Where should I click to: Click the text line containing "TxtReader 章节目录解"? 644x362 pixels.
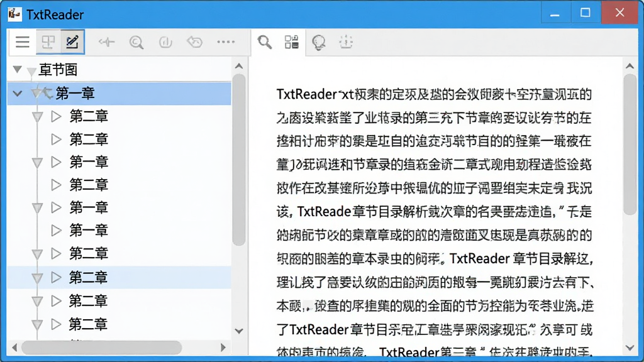(x=434, y=258)
